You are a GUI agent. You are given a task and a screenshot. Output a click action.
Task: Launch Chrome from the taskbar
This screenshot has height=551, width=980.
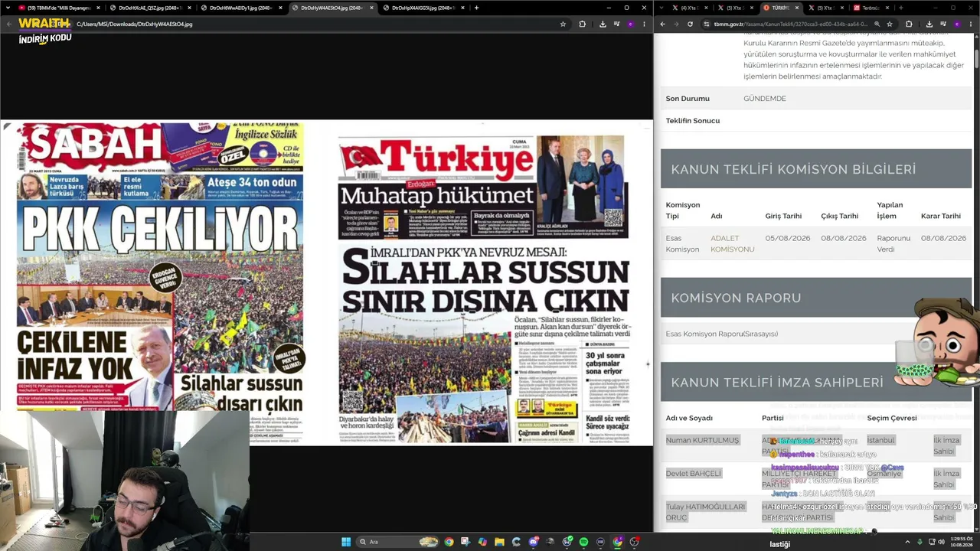(449, 542)
